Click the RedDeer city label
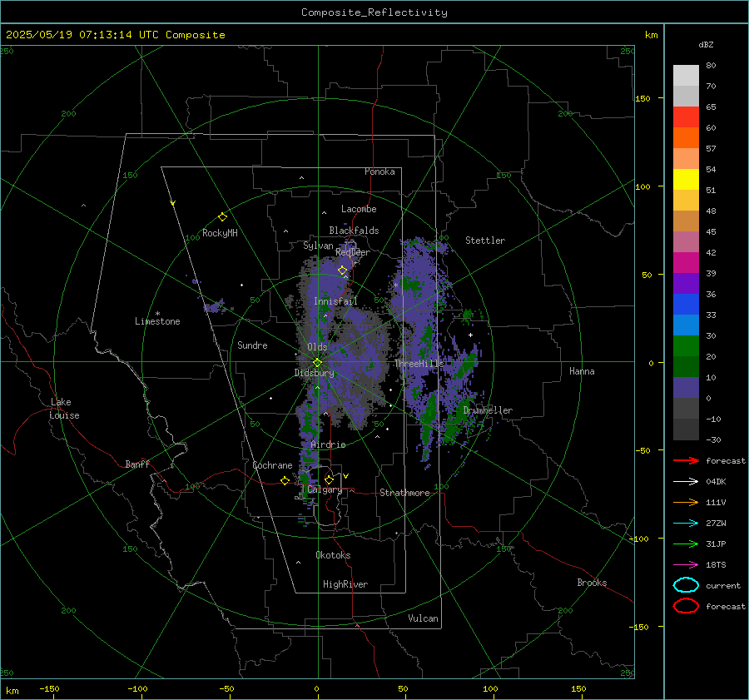 point(353,252)
